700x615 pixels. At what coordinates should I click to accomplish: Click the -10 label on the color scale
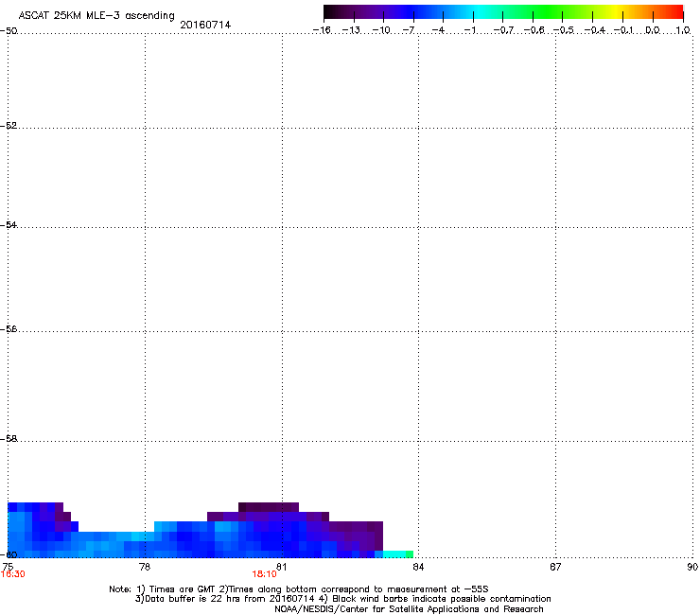pyautogui.click(x=381, y=30)
